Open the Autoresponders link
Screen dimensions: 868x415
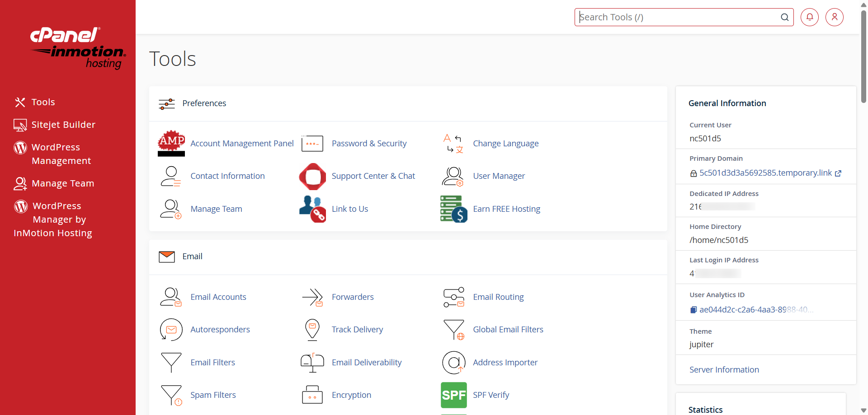point(220,330)
